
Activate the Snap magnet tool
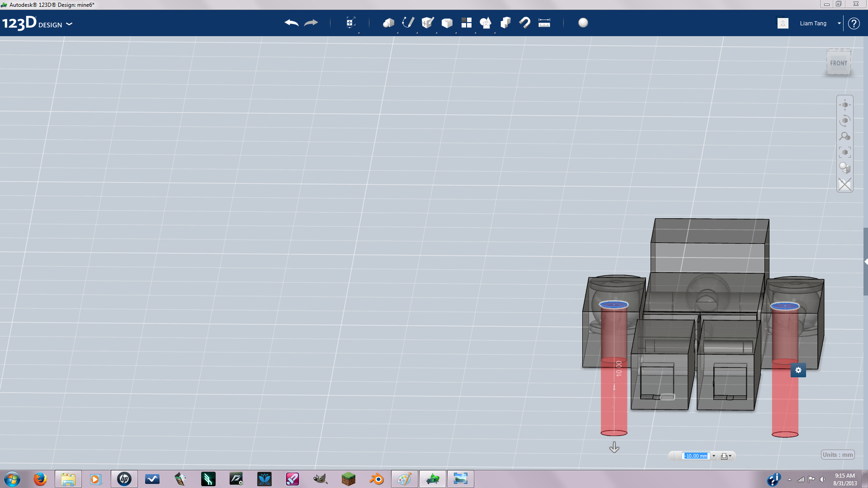click(525, 23)
